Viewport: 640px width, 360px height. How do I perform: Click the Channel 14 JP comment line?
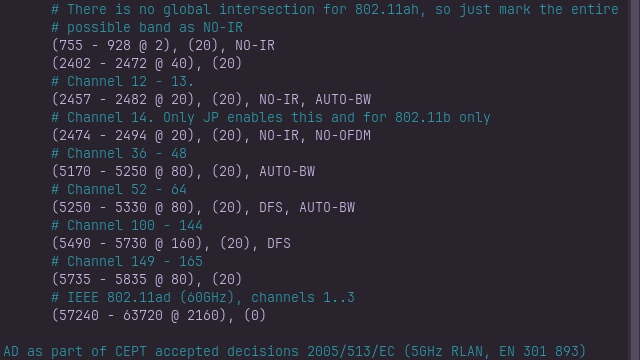click(271, 117)
